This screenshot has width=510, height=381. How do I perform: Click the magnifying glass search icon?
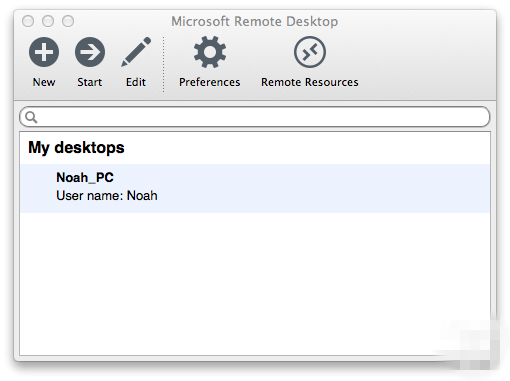pos(31,117)
